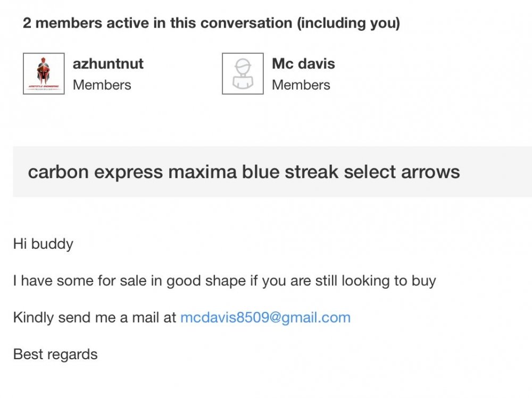The image size is (532, 398).
Task: Click the '(including you)' text in heading
Action: click(x=348, y=23)
